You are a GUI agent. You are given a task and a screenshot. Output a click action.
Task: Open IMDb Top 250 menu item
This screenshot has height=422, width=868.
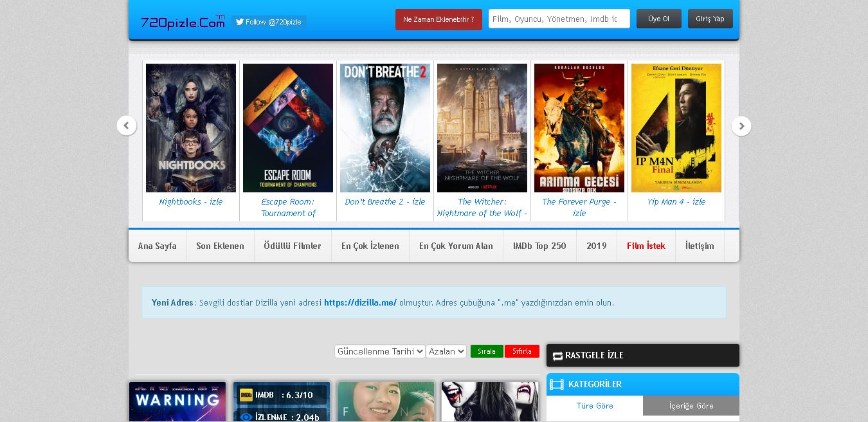click(x=539, y=246)
